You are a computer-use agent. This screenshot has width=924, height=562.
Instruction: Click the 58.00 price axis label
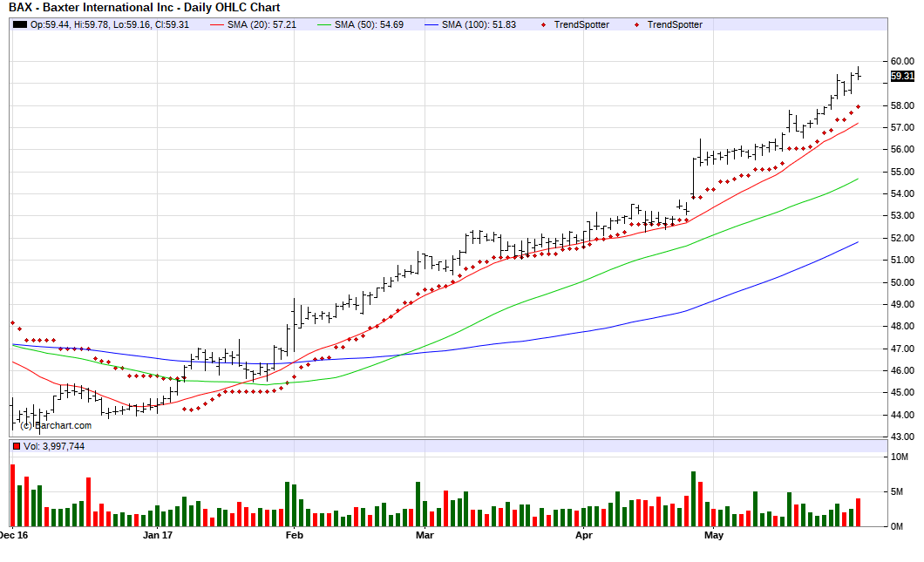click(x=902, y=105)
